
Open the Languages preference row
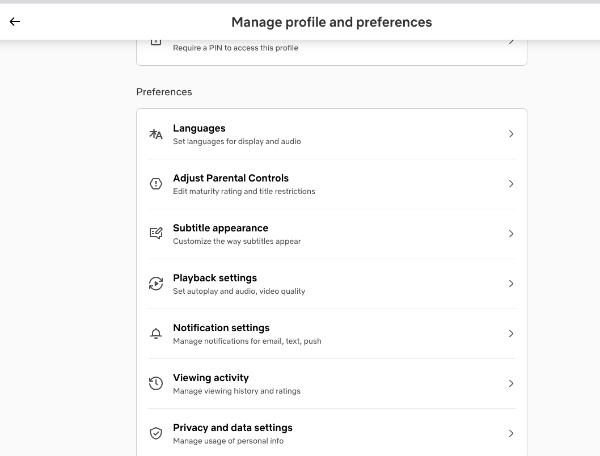(x=332, y=134)
